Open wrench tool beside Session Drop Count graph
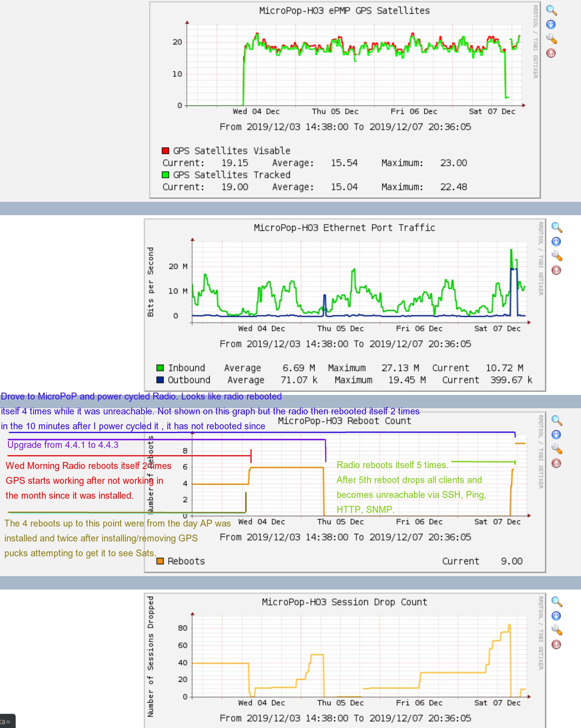This screenshot has width=581, height=728. click(x=557, y=630)
